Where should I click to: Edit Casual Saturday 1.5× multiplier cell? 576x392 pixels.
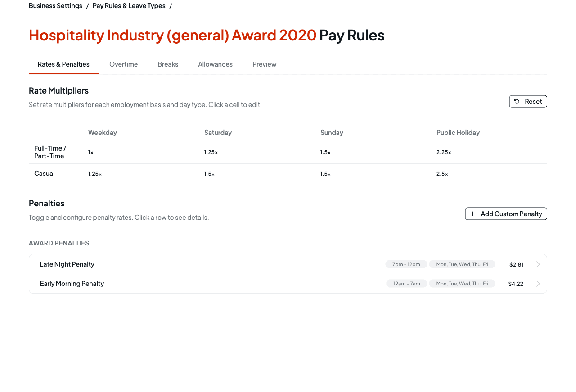[257, 174]
